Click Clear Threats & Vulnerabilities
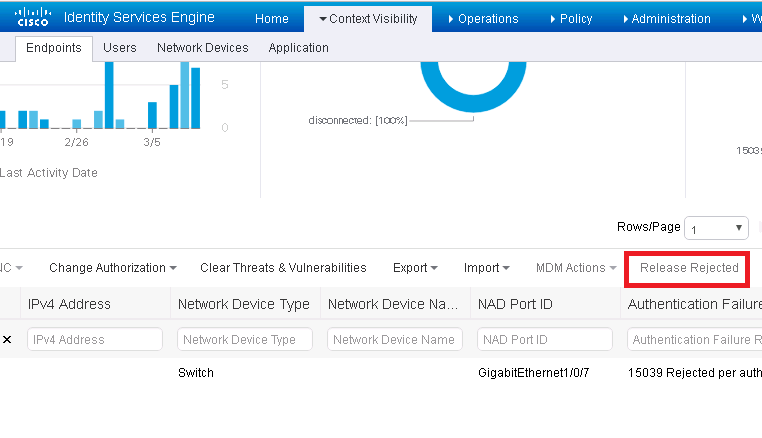The height and width of the screenshot is (438, 762). click(283, 268)
